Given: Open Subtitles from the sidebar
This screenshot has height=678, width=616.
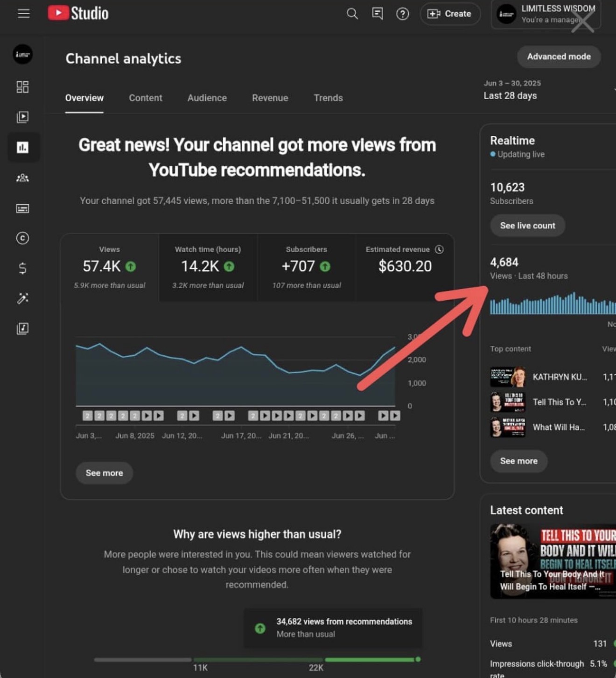Looking at the screenshot, I should point(22,208).
